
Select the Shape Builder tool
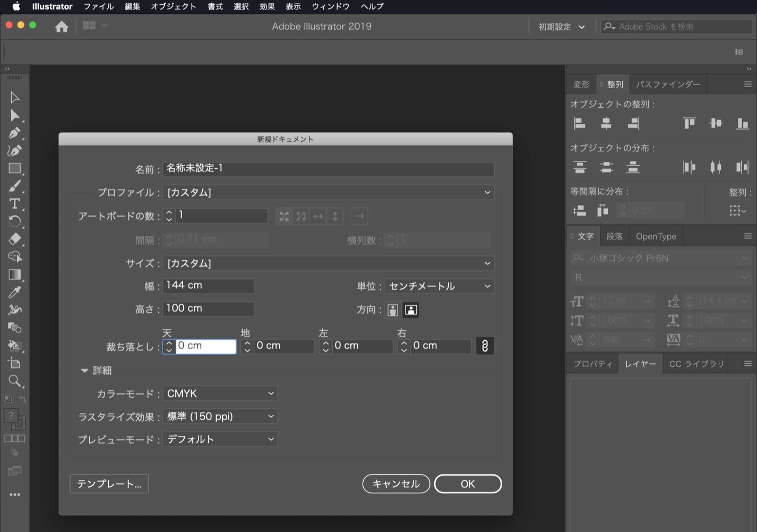pos(14,257)
